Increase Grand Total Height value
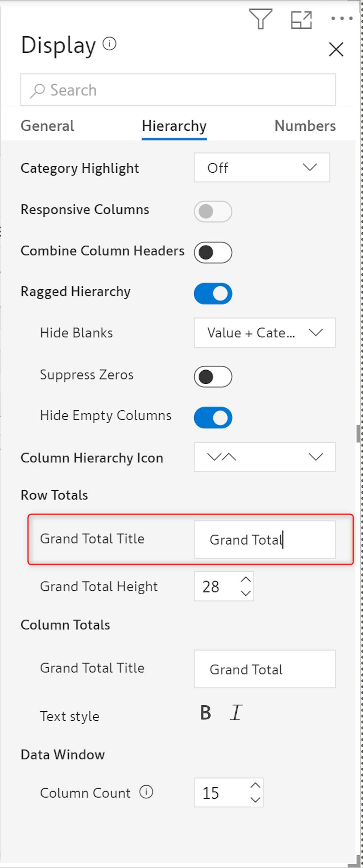Image resolution: width=363 pixels, height=868 pixels. [246, 579]
